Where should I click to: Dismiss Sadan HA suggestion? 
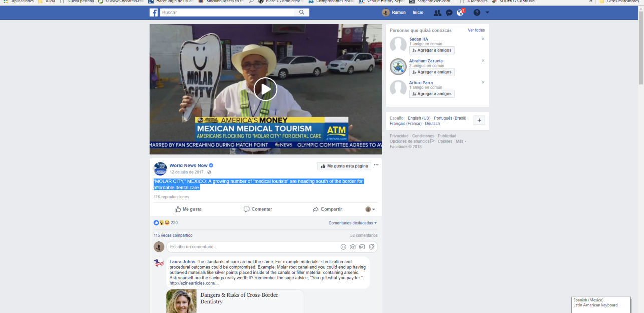click(483, 39)
